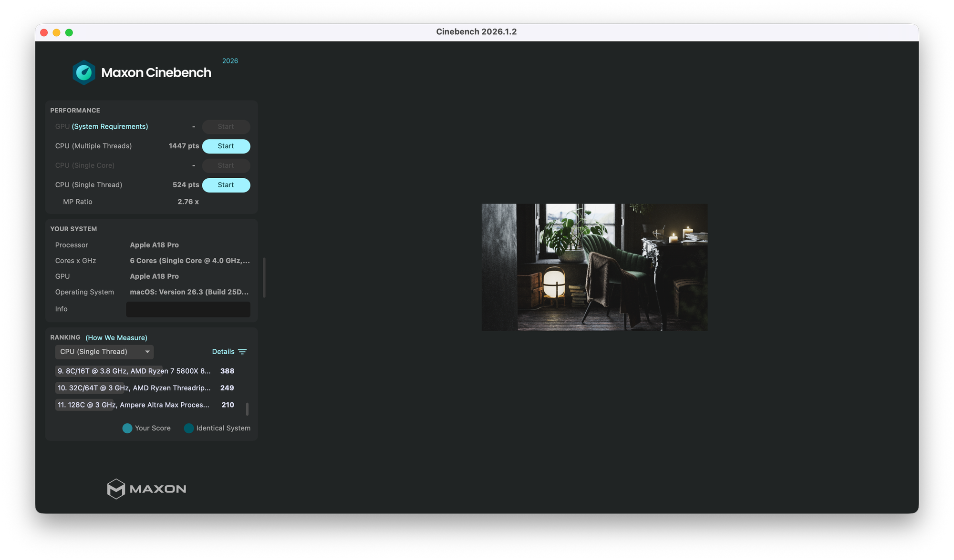Toggle the ranking Details view
Image resolution: width=954 pixels, height=560 pixels.
[x=223, y=352]
